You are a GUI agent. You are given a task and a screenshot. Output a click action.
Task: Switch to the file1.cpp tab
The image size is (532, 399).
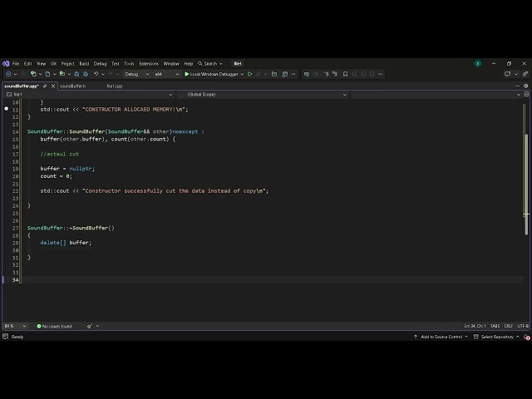115,86
